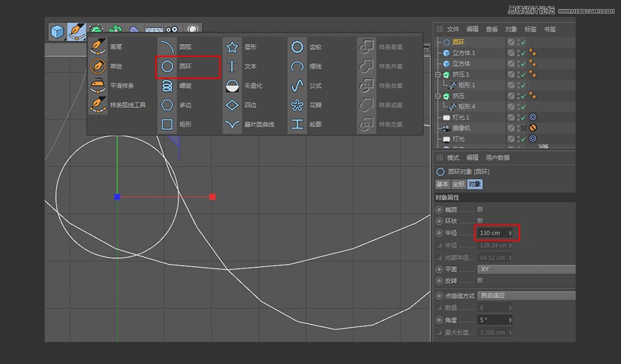Create a 圆环 circle spline
This screenshot has height=364, width=621.
175,66
